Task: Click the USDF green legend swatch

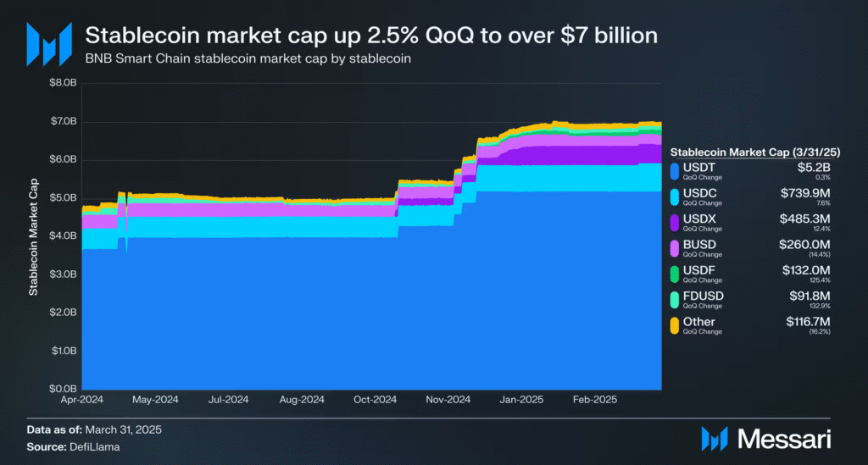Action: pyautogui.click(x=674, y=274)
